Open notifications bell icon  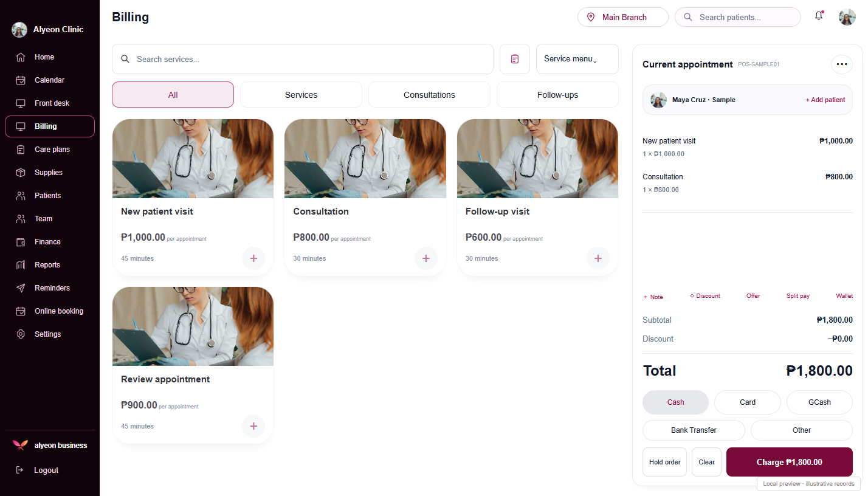tap(819, 16)
